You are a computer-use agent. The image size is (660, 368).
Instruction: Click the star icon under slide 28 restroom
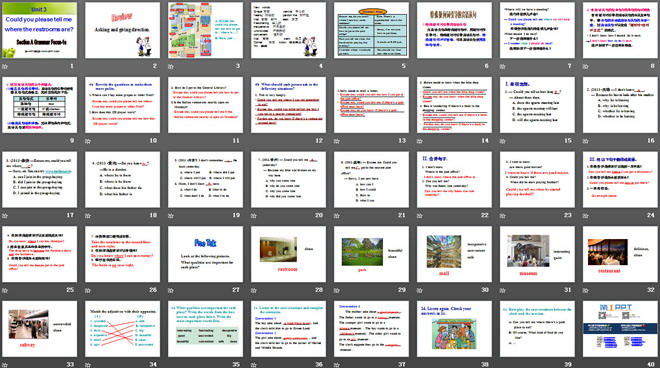tap(254, 290)
